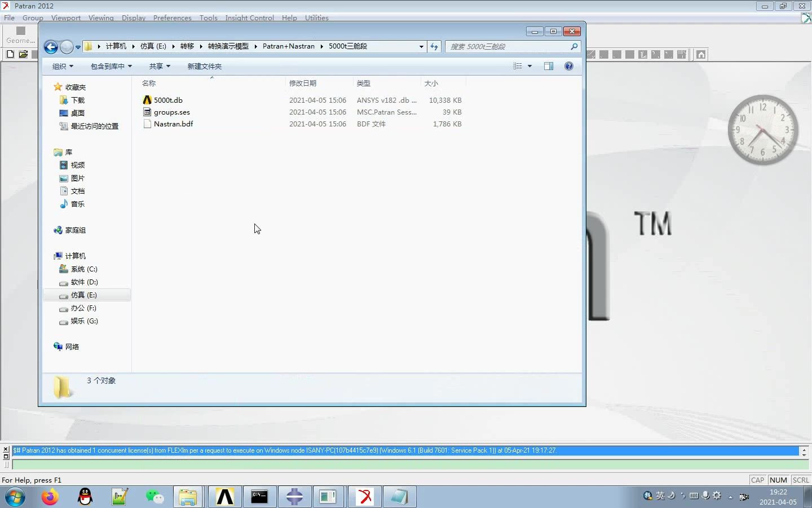
Task: Select 软件 (D:) drive
Action: [84, 282]
